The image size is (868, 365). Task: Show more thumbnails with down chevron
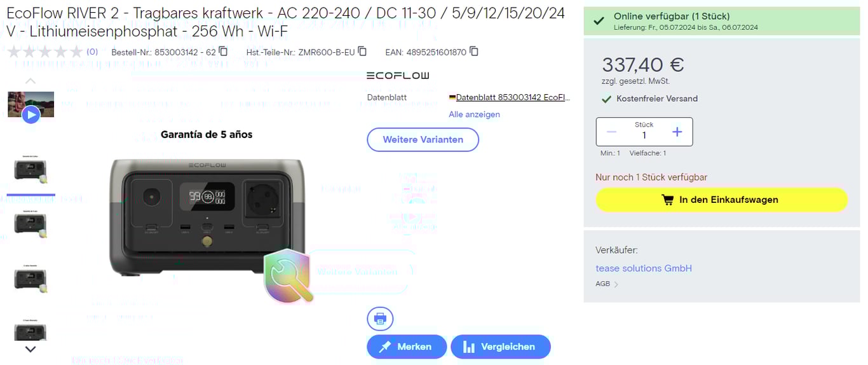tap(31, 348)
